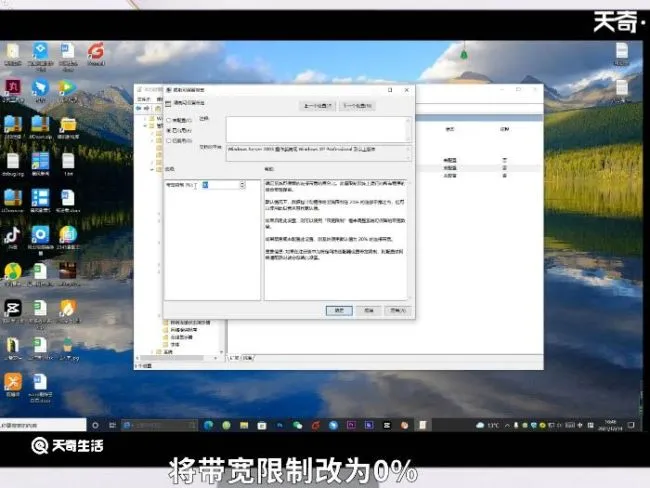
Task: Open the notification center icon
Action: (631, 425)
